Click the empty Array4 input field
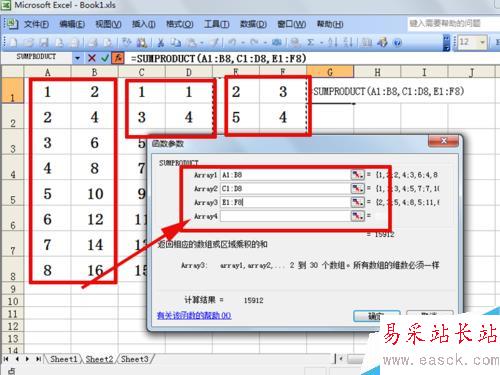 285,216
